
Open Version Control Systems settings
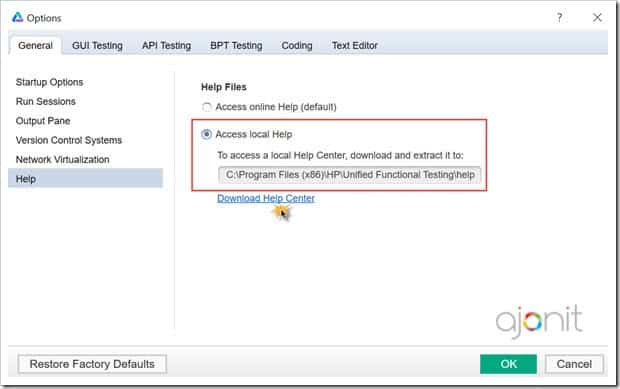(x=69, y=140)
